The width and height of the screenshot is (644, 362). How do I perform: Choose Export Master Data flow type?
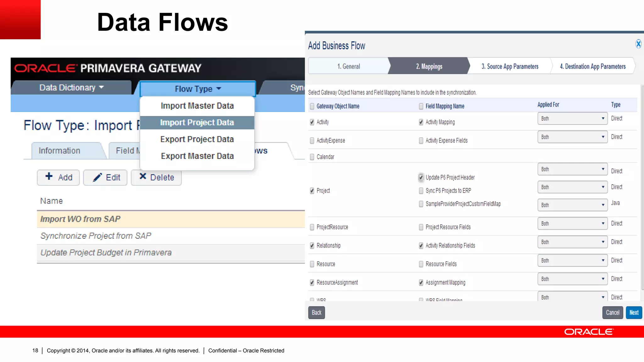point(197,156)
